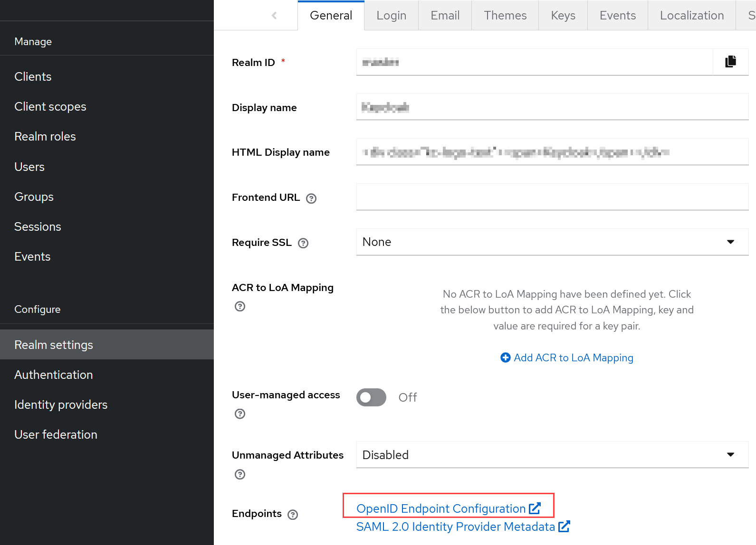This screenshot has width=756, height=545.
Task: Copy the Realm ID to clipboard
Action: (730, 62)
